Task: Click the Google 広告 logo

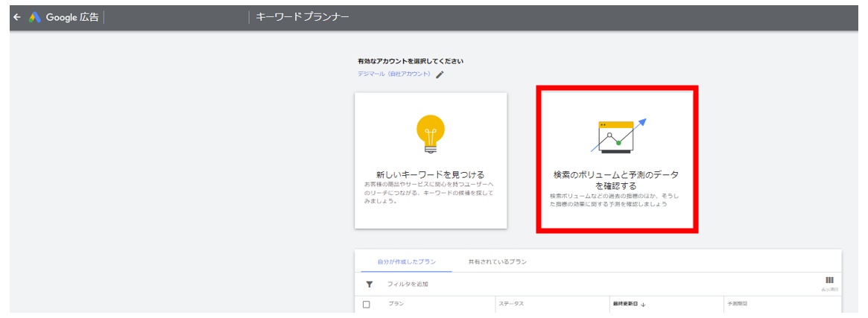Action: (x=63, y=17)
